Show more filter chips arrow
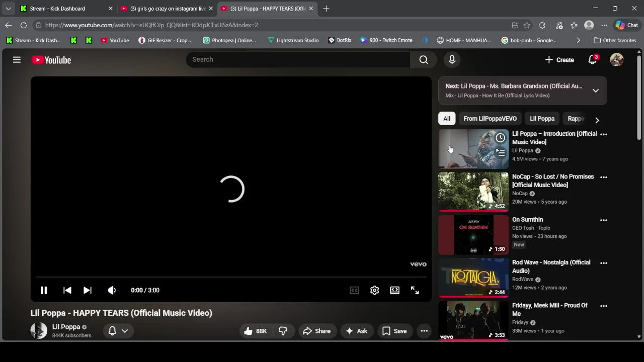Viewport: 644px width, 362px height. (x=597, y=120)
